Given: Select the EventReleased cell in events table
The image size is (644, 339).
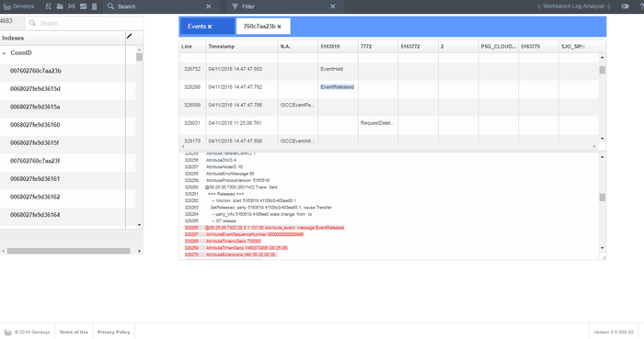Looking at the screenshot, I should pos(338,87).
